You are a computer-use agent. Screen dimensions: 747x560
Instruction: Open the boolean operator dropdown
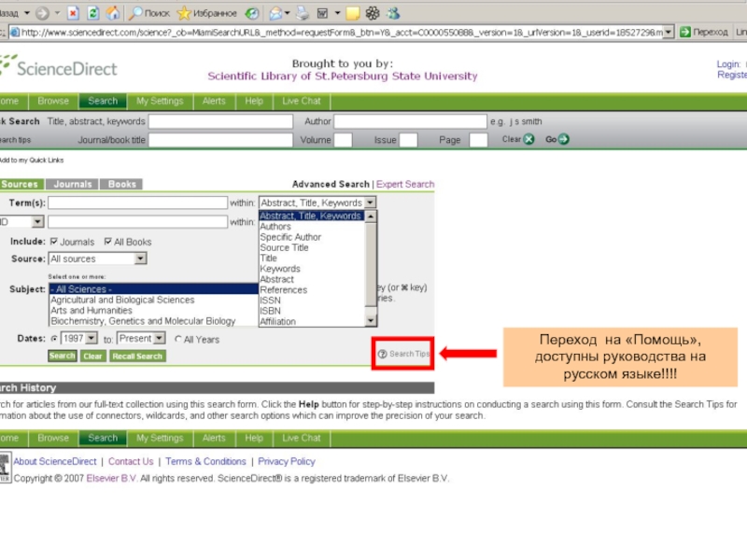point(37,221)
